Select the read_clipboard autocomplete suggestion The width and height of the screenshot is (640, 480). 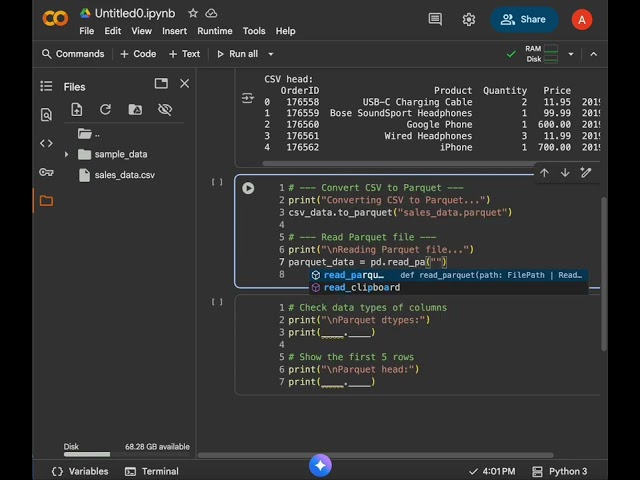click(x=449, y=287)
